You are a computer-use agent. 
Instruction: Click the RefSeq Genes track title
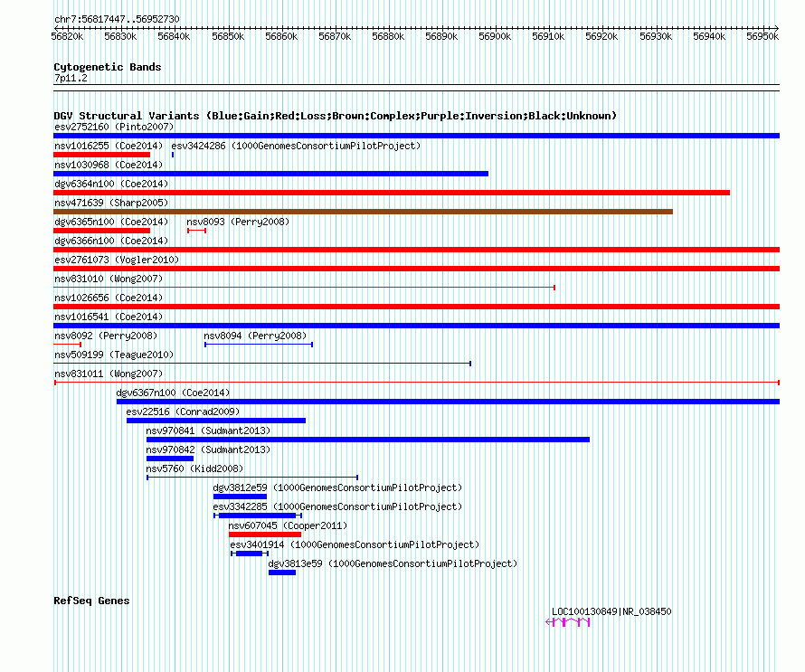91,601
